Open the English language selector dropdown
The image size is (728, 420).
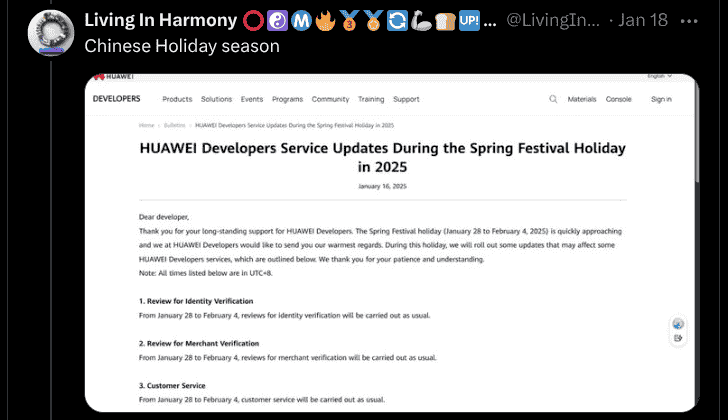(x=659, y=77)
